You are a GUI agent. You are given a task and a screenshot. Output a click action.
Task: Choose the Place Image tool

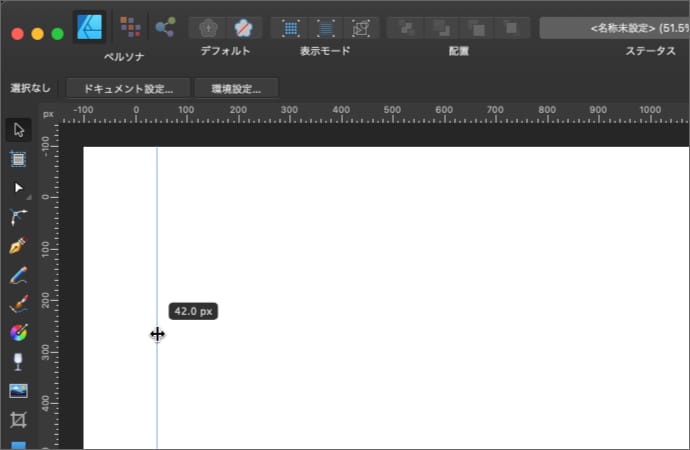click(18, 390)
